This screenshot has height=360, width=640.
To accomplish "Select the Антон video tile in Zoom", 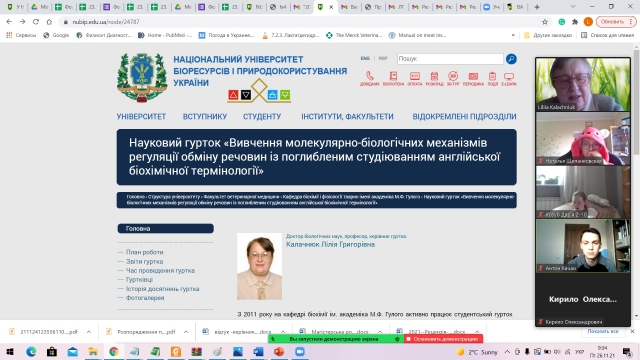I will pyautogui.click(x=583, y=246).
